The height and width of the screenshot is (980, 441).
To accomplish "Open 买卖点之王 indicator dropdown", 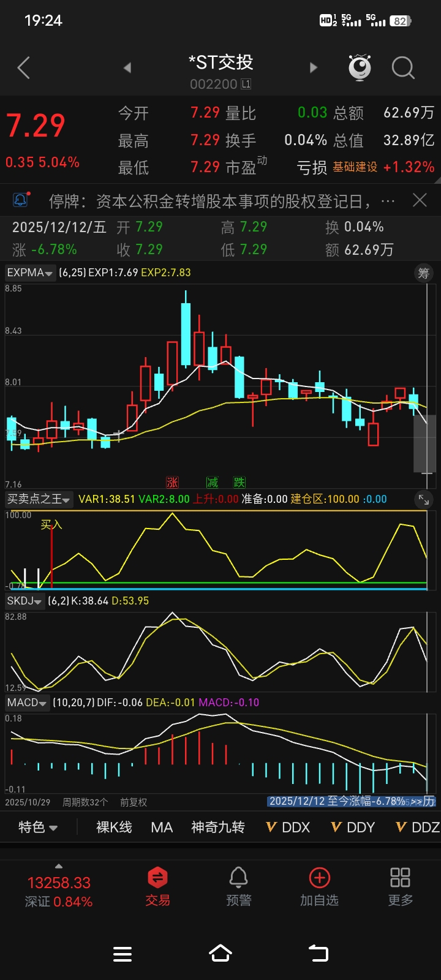I will tap(39, 499).
